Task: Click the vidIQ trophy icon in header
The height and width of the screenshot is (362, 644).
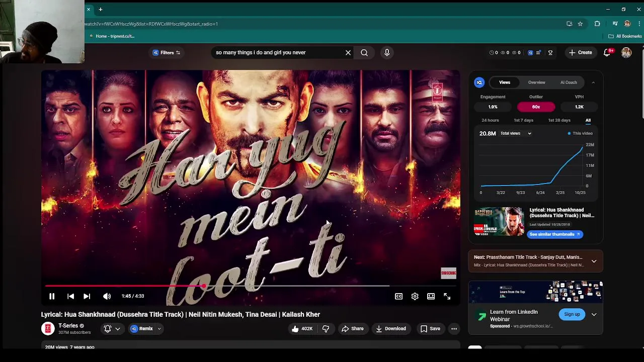Action: [550, 52]
